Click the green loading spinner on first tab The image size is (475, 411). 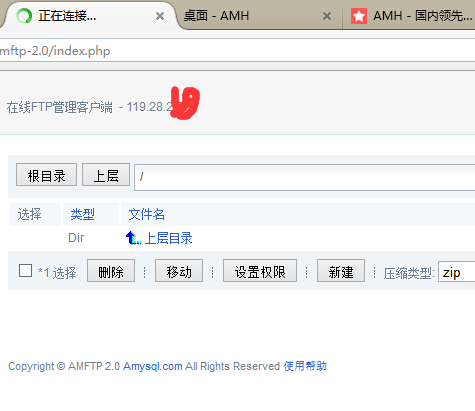point(24,16)
